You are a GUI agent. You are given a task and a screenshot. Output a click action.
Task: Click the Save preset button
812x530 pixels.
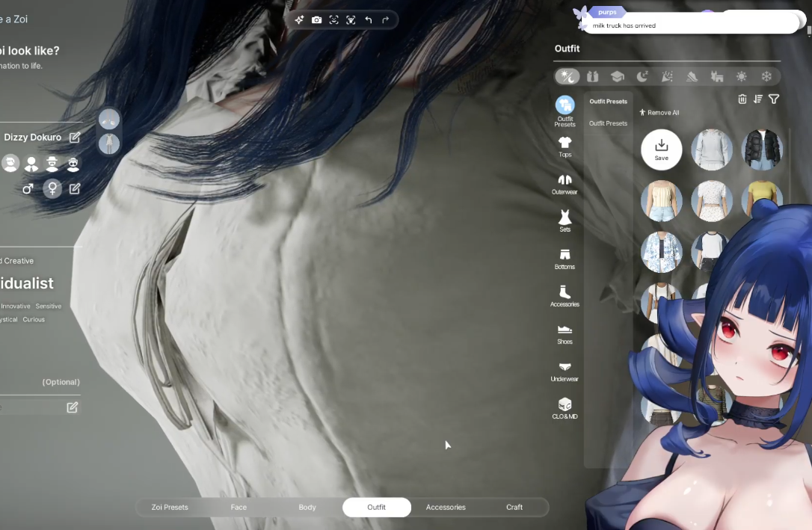661,149
